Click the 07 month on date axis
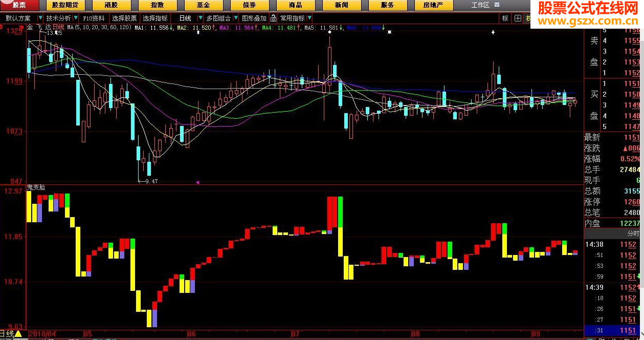Image resolution: width=644 pixels, height=340 pixels. (x=295, y=333)
